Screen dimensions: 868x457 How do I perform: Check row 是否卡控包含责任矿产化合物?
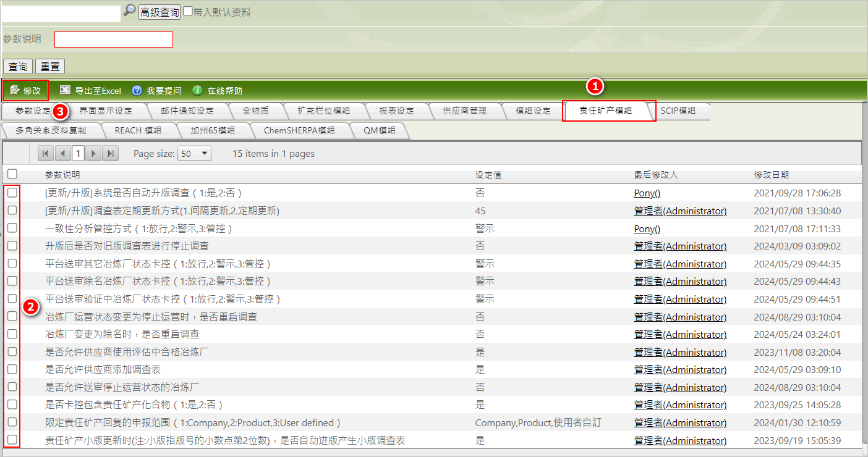[12, 405]
